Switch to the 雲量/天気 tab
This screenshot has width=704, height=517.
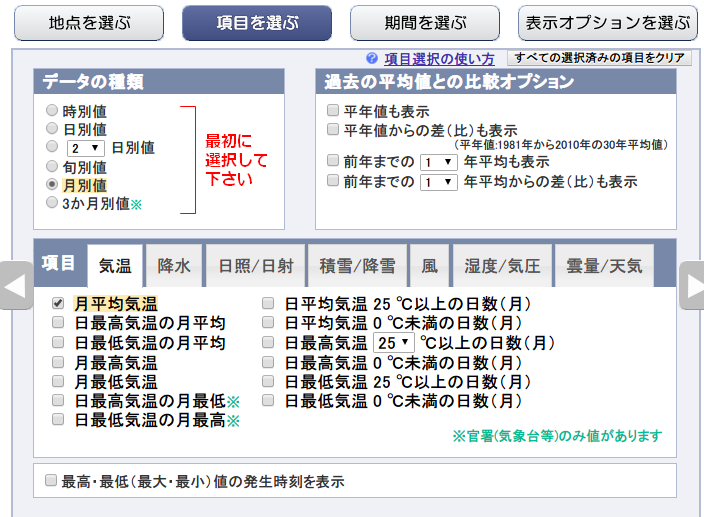(604, 266)
